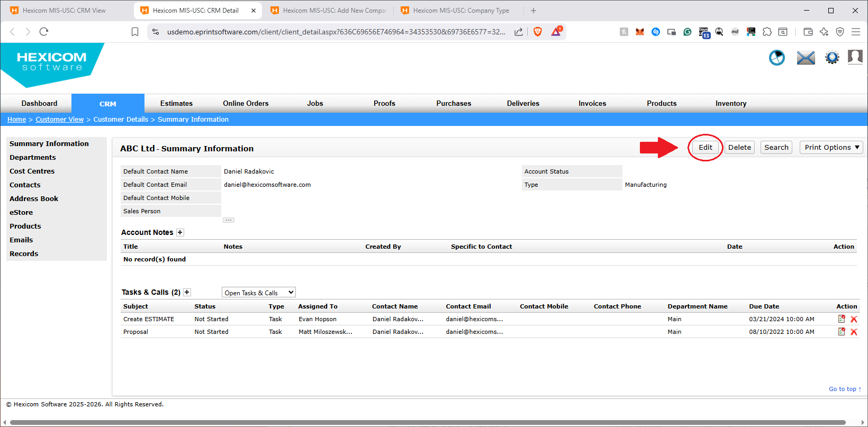Open Cost Centres in the sidebar
Viewport: 868px width, 427px height.
32,171
